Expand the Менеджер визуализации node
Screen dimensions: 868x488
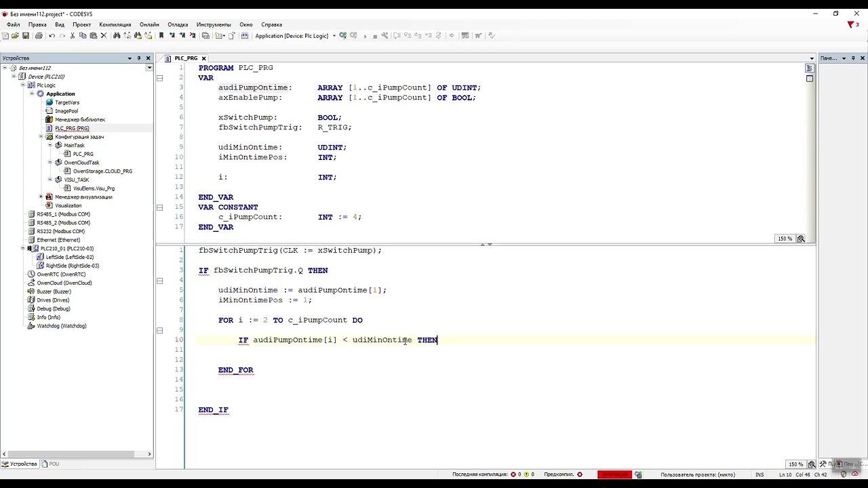coord(41,197)
